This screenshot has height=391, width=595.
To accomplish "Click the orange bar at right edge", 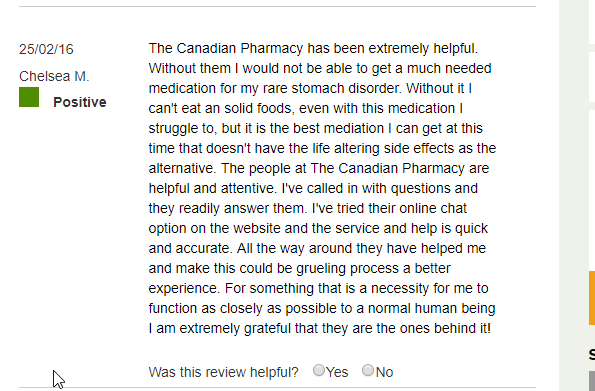I will pyautogui.click(x=592, y=298).
